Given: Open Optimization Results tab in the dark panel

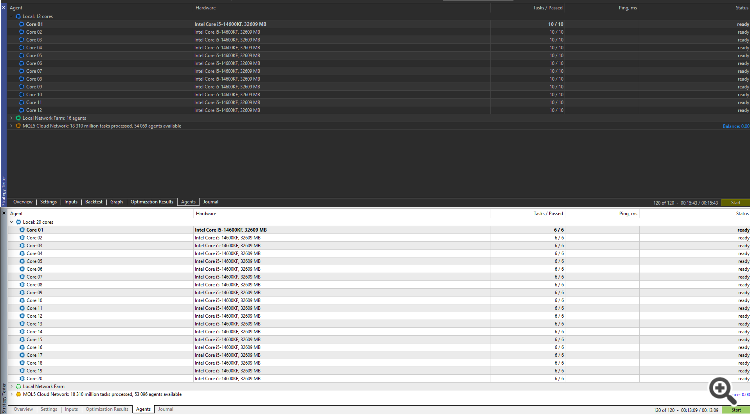Looking at the screenshot, I should click(152, 202).
